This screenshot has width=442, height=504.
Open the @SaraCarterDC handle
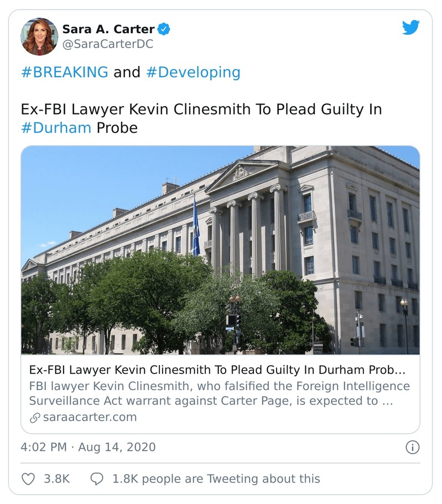click(107, 44)
